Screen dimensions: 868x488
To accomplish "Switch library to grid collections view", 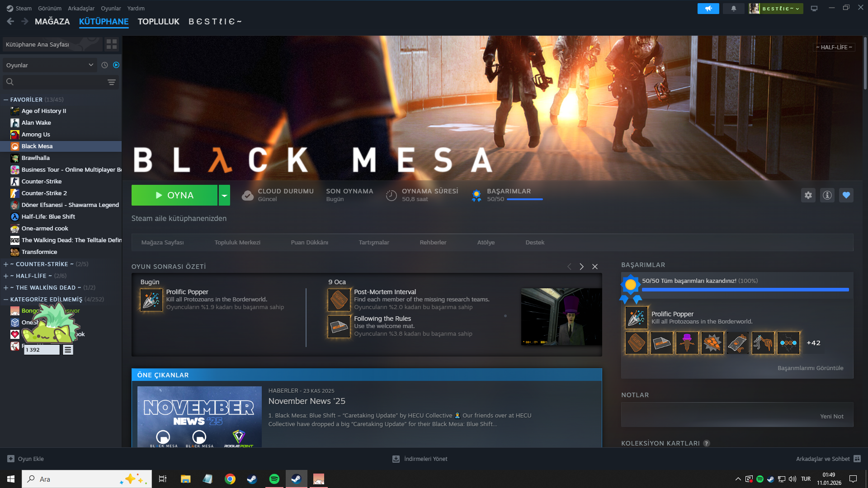I will coord(111,44).
